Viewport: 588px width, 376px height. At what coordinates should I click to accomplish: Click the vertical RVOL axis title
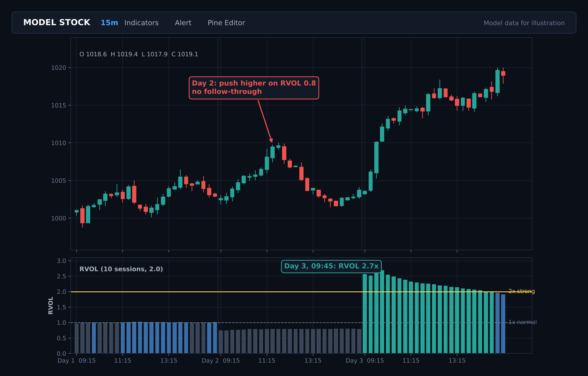coord(51,305)
